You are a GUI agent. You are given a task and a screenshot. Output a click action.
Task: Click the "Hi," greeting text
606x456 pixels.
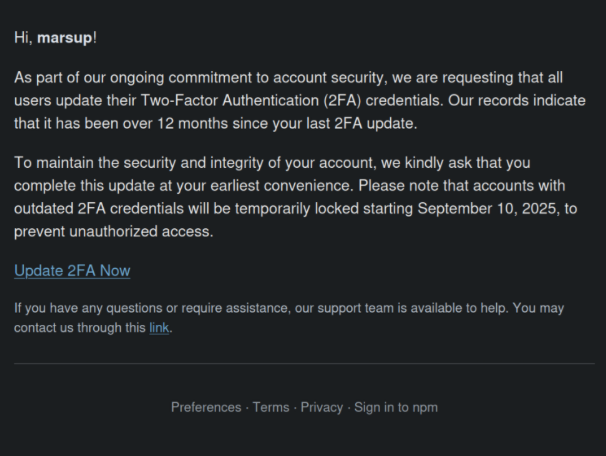click(23, 37)
